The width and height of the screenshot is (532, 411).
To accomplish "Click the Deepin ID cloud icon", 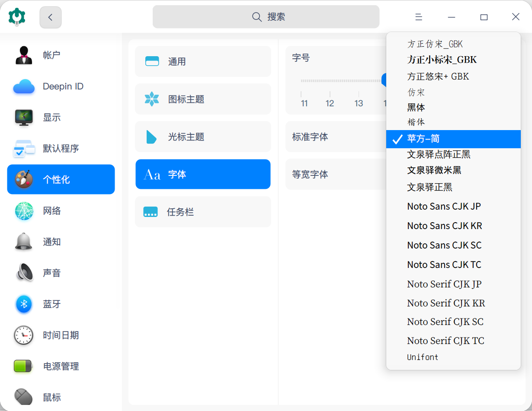I will click(24, 86).
